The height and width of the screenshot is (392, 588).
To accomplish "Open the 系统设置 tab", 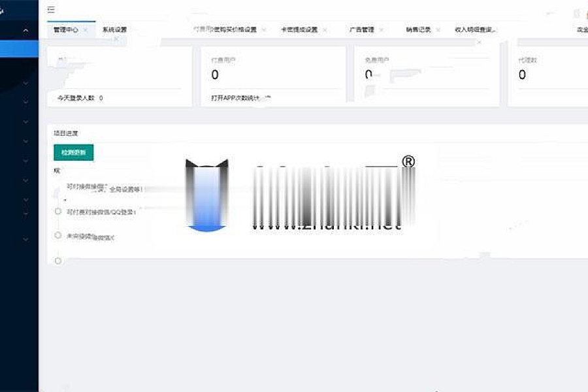I will 114,29.
